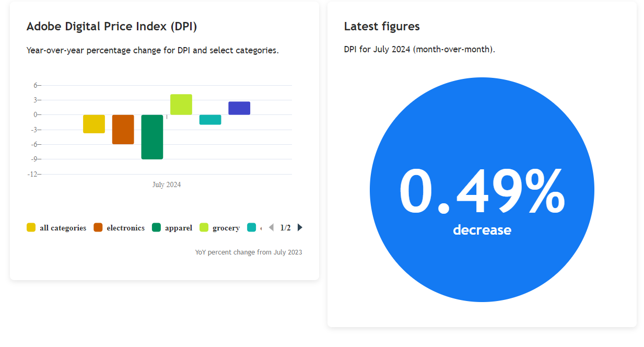Select the orange electronics bar
The height and width of the screenshot is (347, 644).
coord(123,130)
